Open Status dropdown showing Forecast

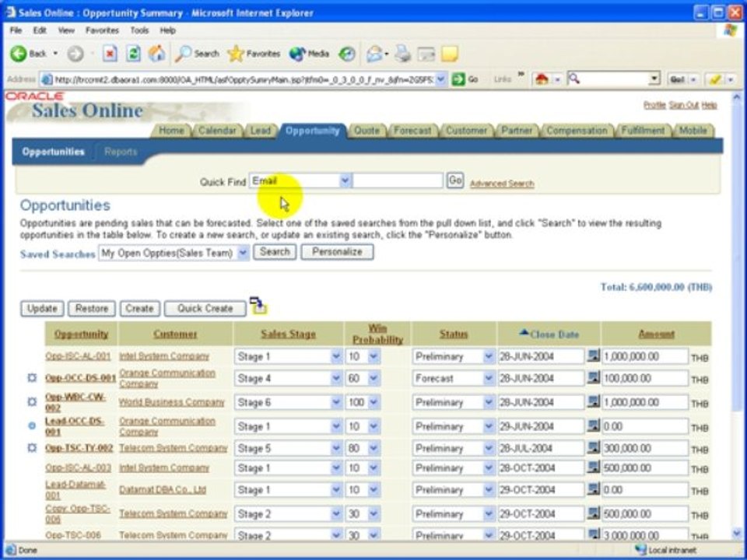point(489,379)
